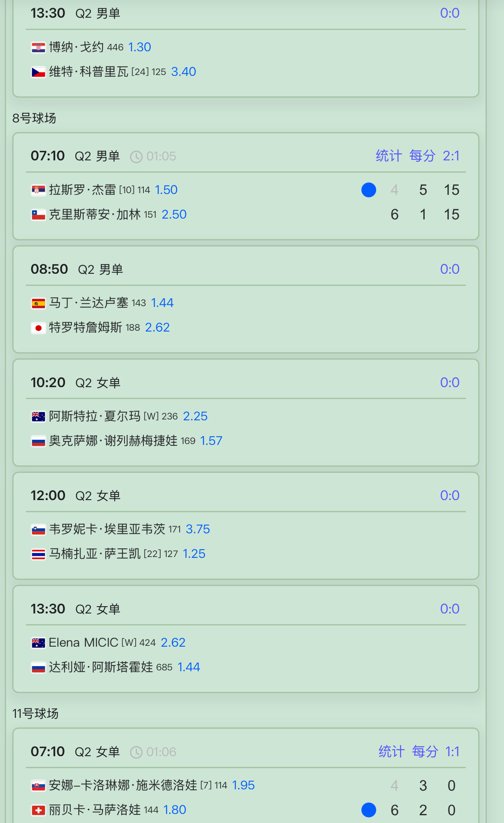Click the clock icon showing 01:06
Image resolution: width=504 pixels, height=823 pixels.
pyautogui.click(x=136, y=753)
